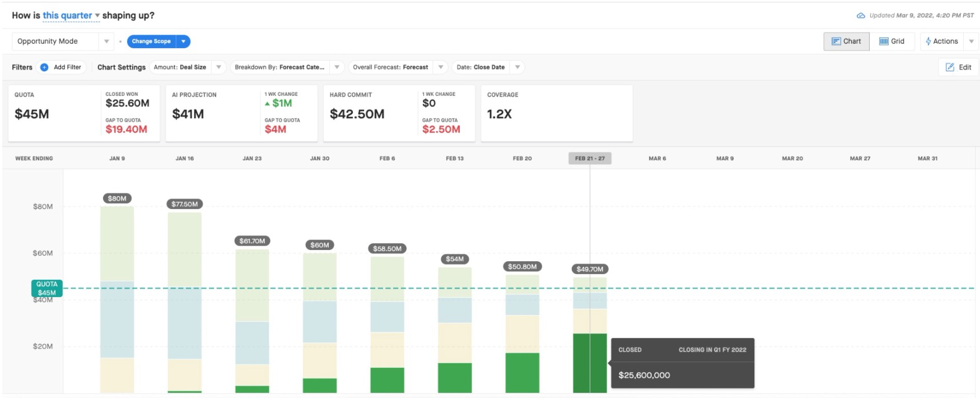
Task: Click the blue plus Add Filter icon
Action: tap(44, 67)
